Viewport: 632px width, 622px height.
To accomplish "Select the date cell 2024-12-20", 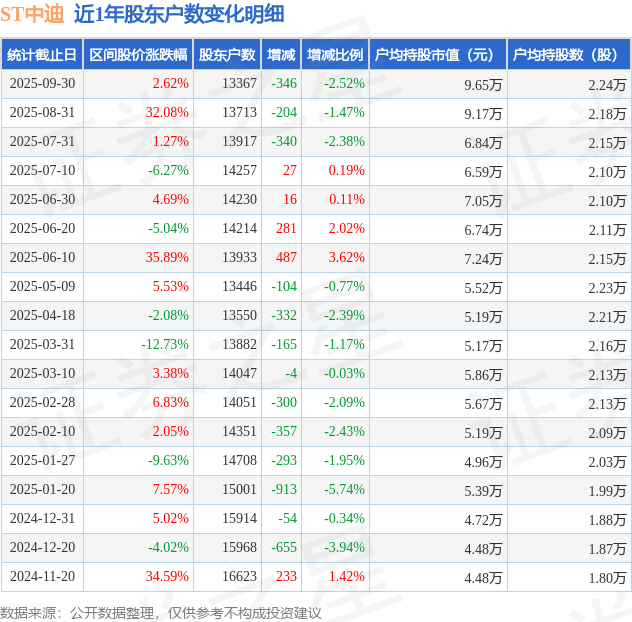I will [x=42, y=547].
